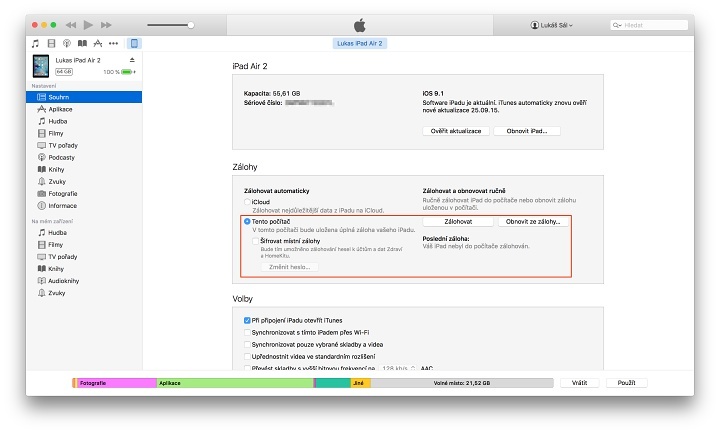Open the Movies library icon
This screenshot has width=720, height=433.
51,44
